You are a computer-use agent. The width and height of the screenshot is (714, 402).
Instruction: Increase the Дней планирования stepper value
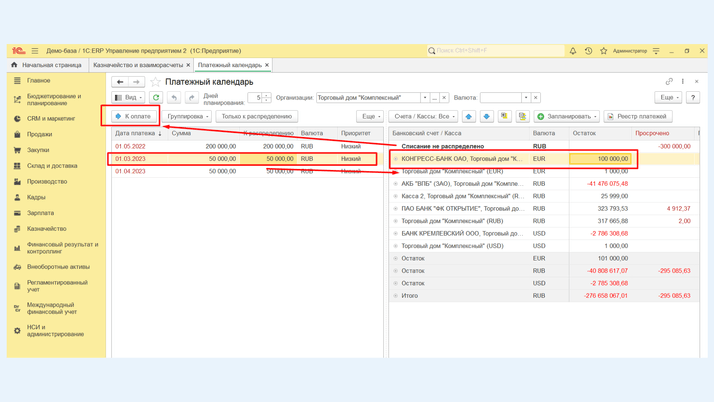(267, 95)
